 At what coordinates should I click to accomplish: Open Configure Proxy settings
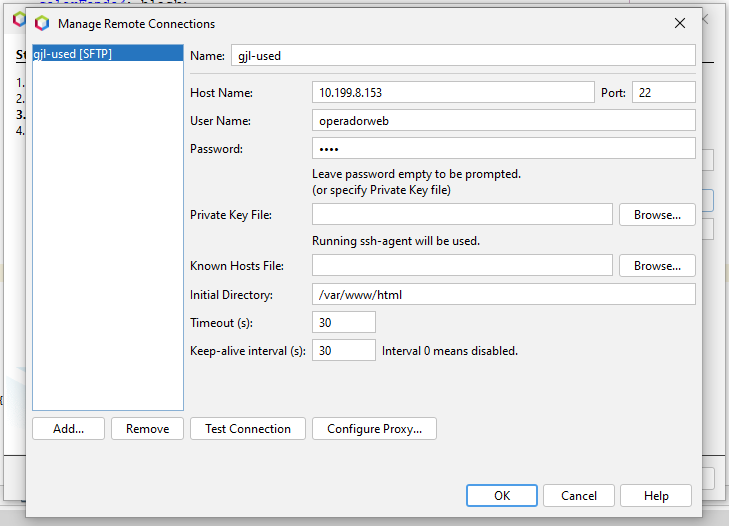click(374, 429)
